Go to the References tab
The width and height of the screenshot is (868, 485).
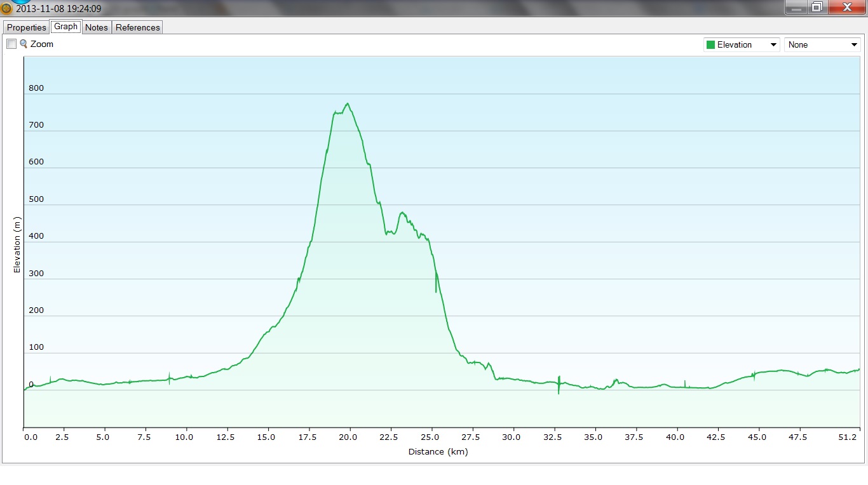pyautogui.click(x=138, y=27)
